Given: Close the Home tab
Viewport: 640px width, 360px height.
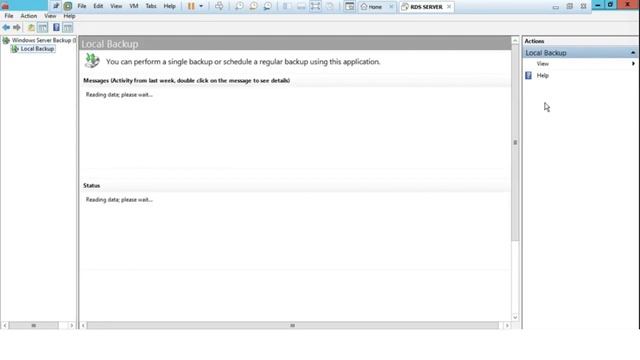Looking at the screenshot, I should tap(391, 7).
